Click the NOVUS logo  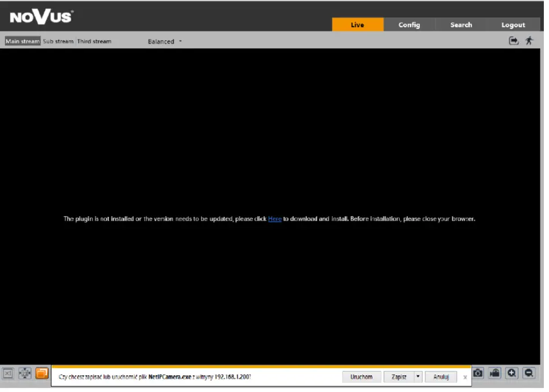pos(41,17)
